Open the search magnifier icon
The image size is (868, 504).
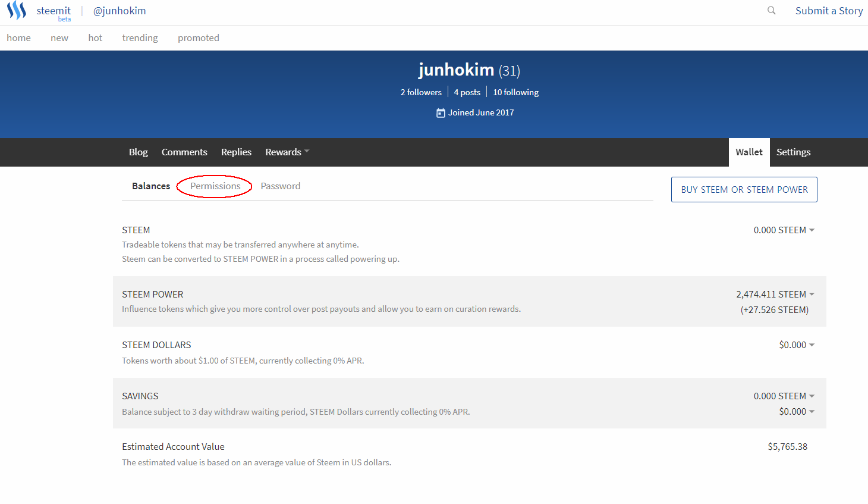(x=772, y=10)
